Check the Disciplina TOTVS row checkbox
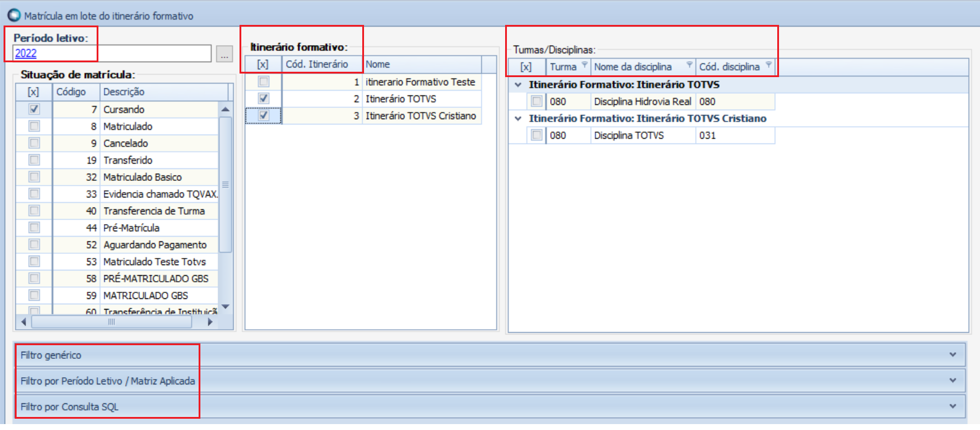The image size is (980, 430). pyautogui.click(x=537, y=135)
